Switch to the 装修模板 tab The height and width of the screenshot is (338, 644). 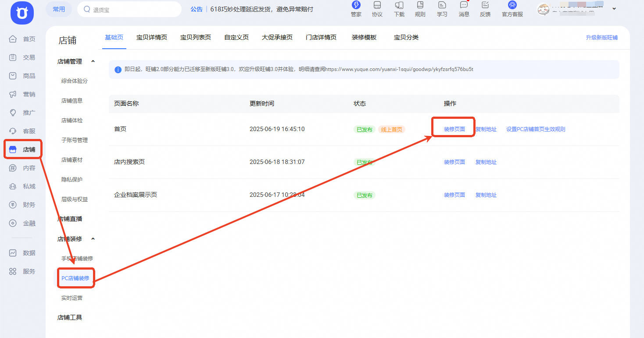click(x=364, y=37)
